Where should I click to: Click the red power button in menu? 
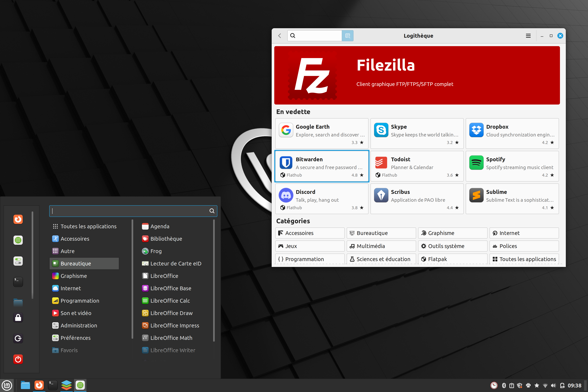pos(18,359)
